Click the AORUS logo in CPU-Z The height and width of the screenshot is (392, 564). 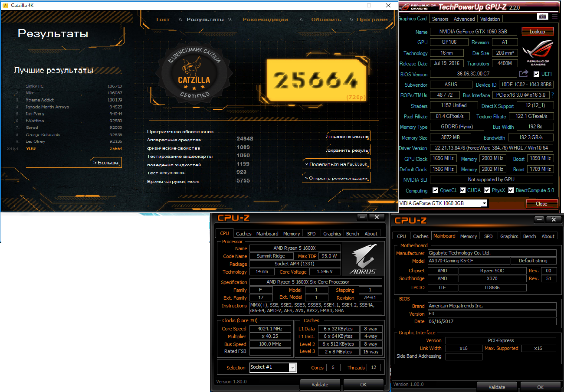363,260
